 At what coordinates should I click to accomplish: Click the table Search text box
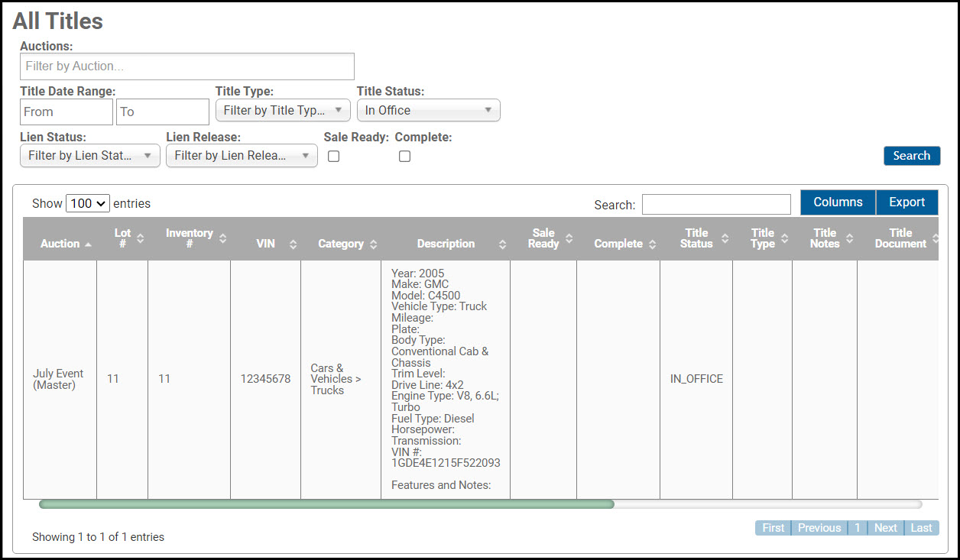click(x=716, y=204)
